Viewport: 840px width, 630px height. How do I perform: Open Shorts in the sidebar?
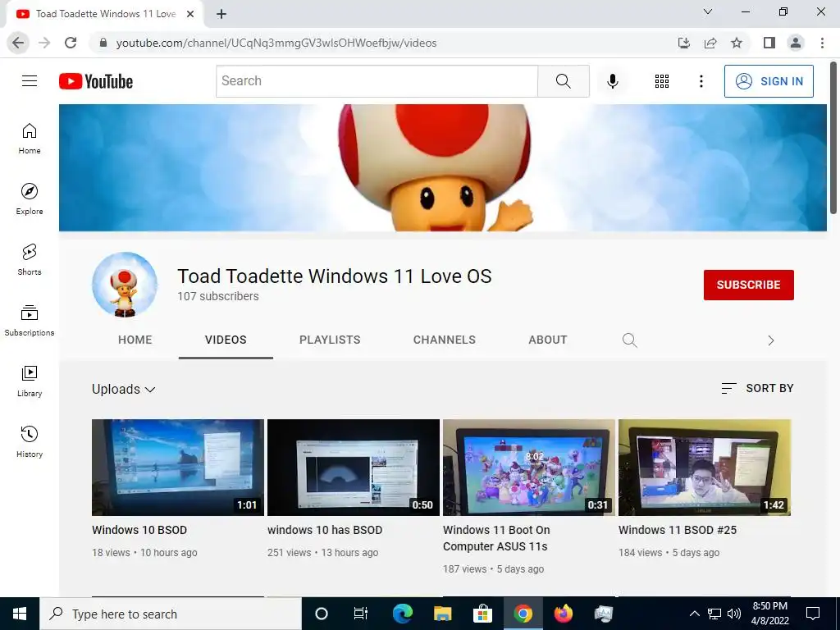click(x=30, y=260)
